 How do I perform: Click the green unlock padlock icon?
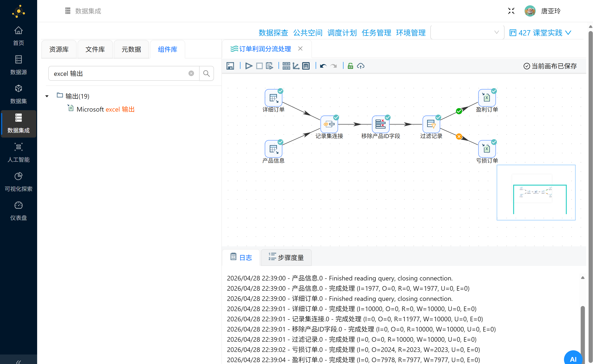350,66
